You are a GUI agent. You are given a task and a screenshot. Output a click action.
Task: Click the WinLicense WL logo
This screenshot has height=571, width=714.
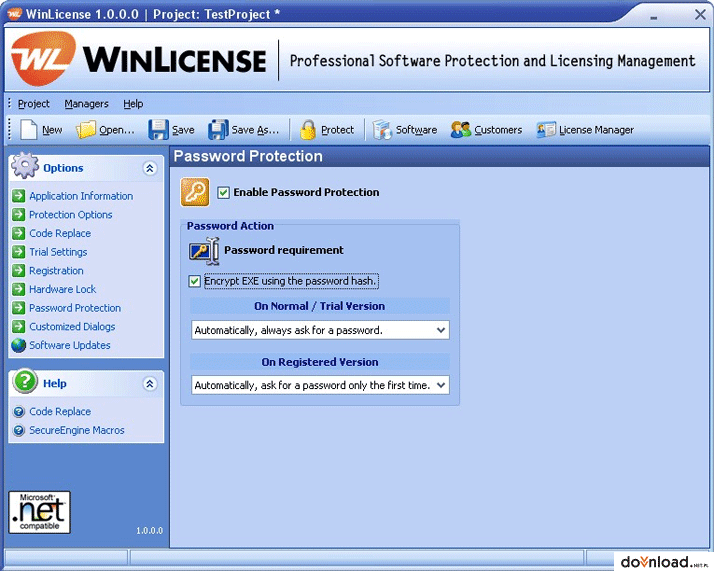(43, 59)
